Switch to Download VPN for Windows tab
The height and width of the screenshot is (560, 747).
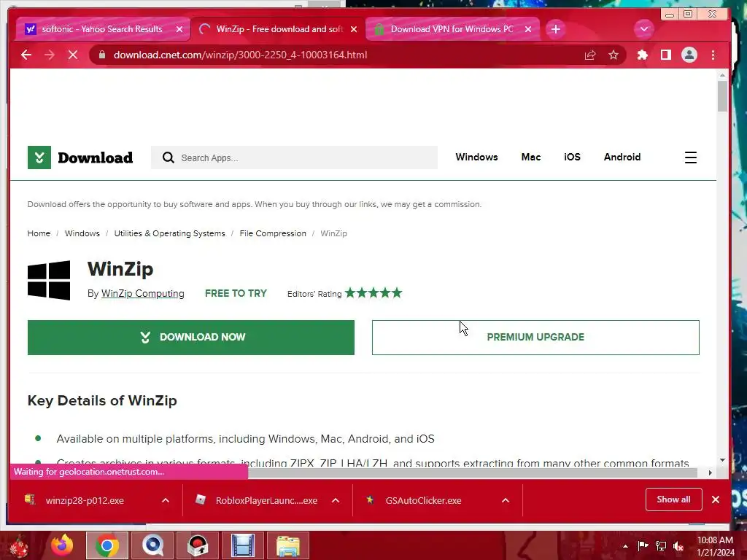click(452, 29)
